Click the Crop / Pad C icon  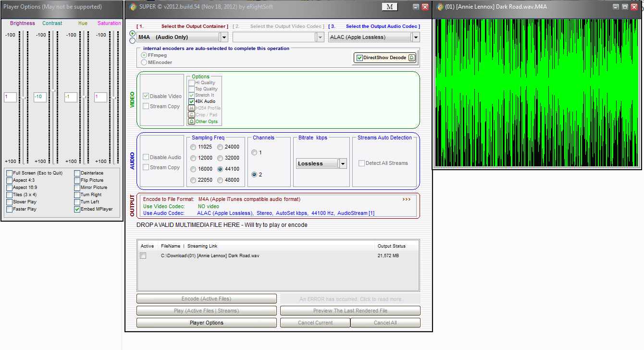[x=191, y=115]
